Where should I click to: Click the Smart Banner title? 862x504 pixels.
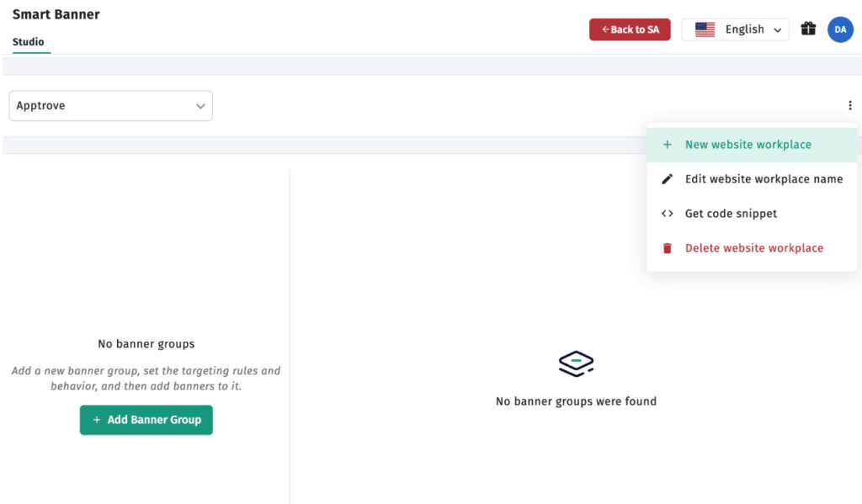(x=56, y=14)
